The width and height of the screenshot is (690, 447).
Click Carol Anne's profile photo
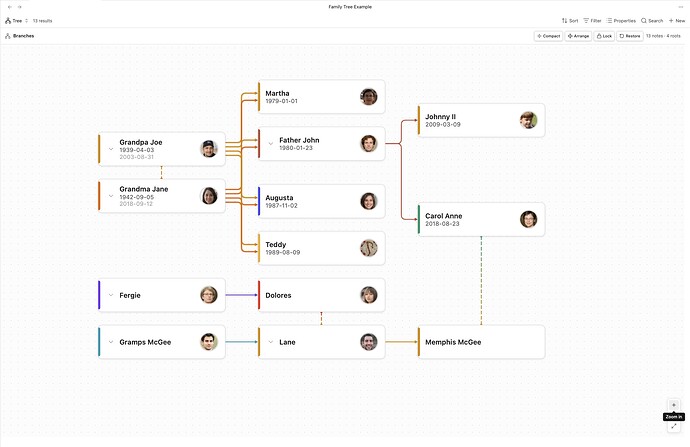(528, 219)
